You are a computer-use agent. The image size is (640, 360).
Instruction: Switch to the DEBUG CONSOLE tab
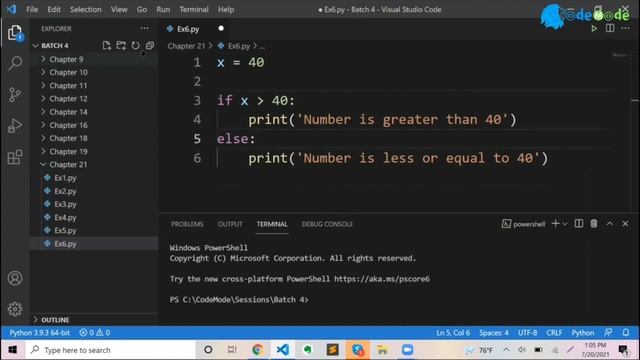pyautogui.click(x=327, y=224)
